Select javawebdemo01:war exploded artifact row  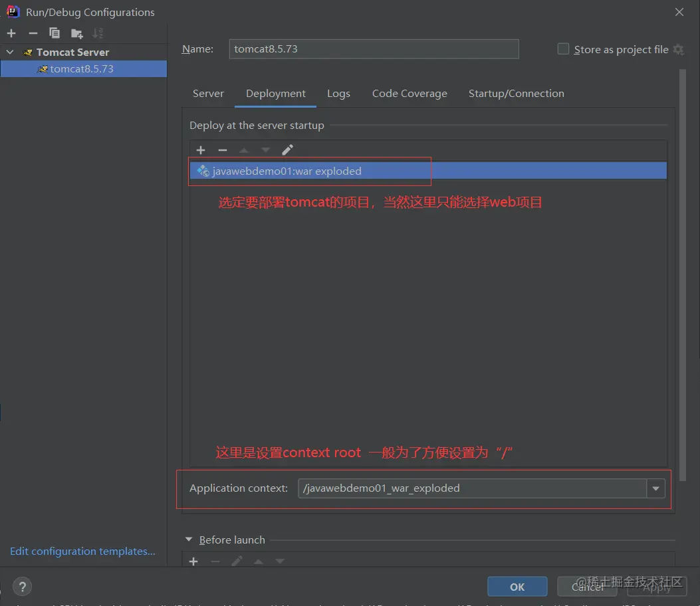(427, 171)
